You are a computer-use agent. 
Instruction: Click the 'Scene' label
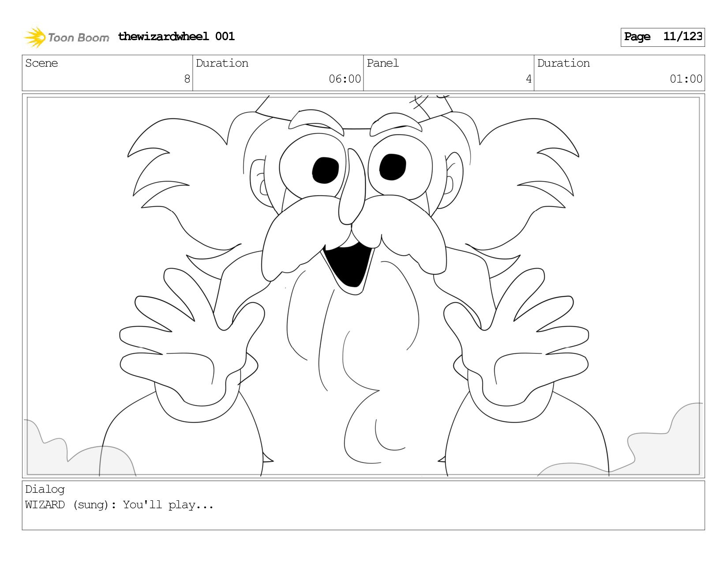pos(41,63)
